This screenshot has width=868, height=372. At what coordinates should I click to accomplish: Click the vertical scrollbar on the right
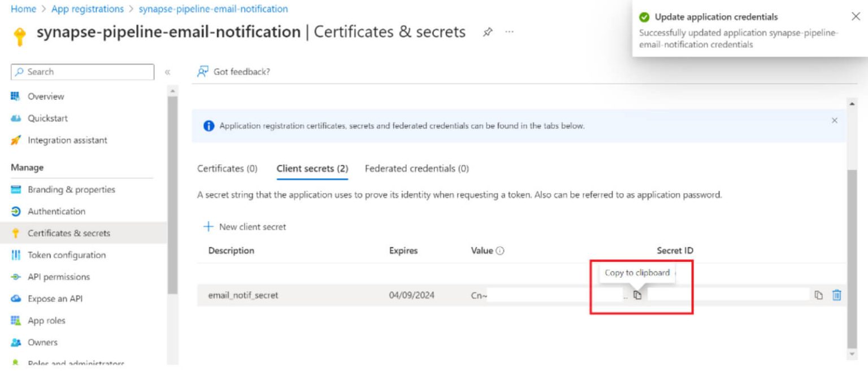click(852, 226)
